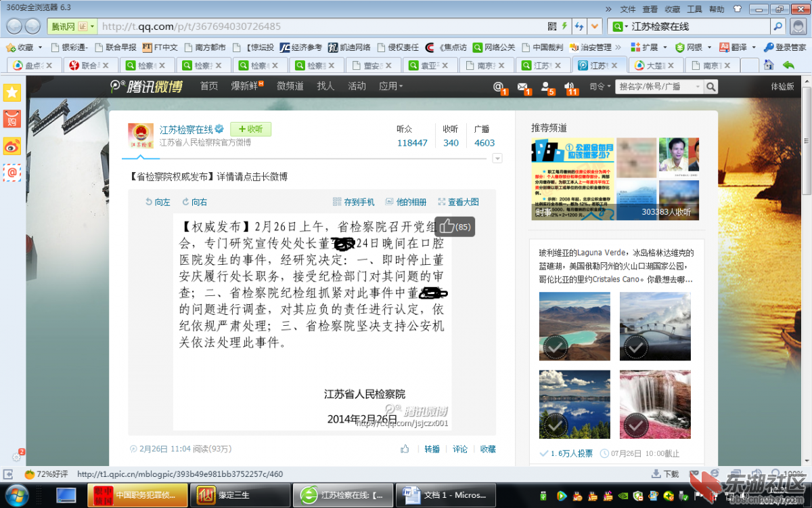Click the home icon after the tab bar
The image size is (812, 508).
(769, 65)
